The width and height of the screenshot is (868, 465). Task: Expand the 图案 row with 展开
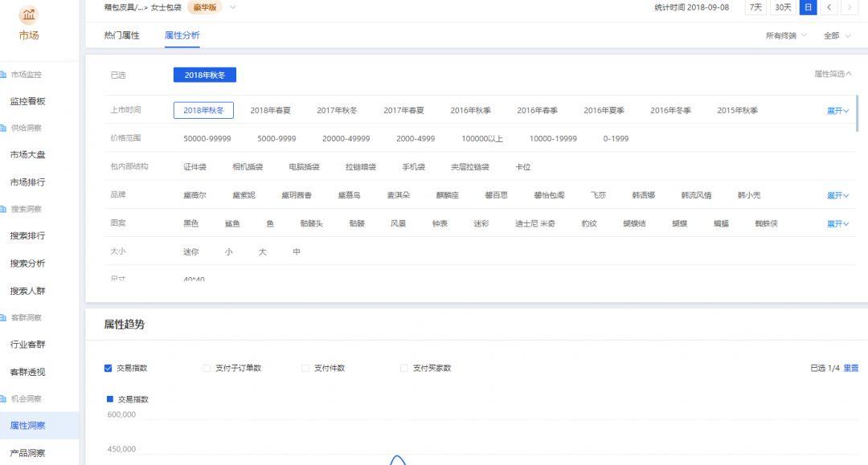point(837,223)
